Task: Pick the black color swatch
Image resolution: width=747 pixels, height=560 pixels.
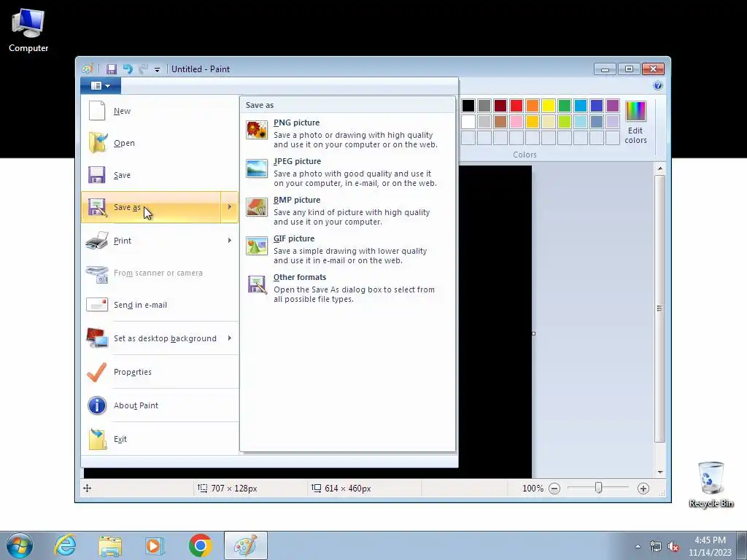Action: click(468, 105)
